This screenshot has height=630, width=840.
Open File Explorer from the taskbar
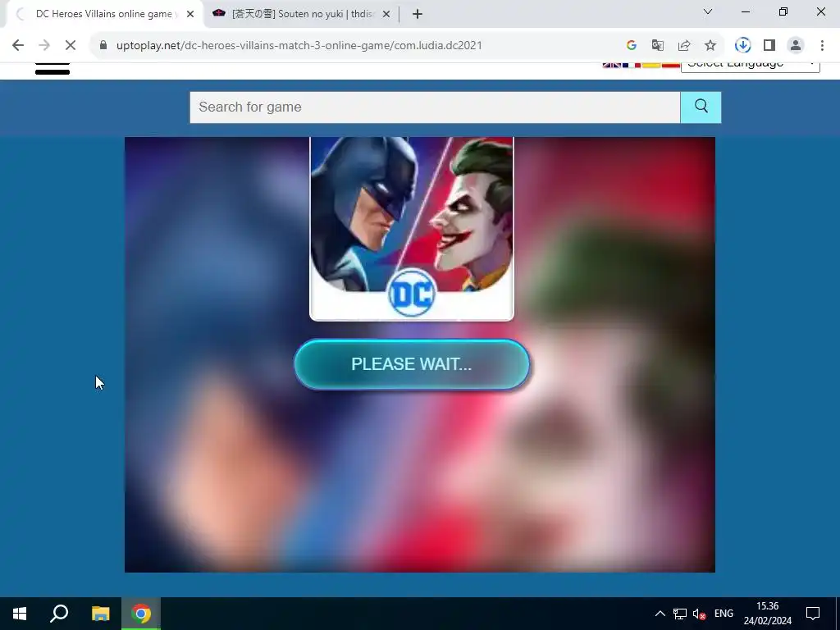[100, 614]
